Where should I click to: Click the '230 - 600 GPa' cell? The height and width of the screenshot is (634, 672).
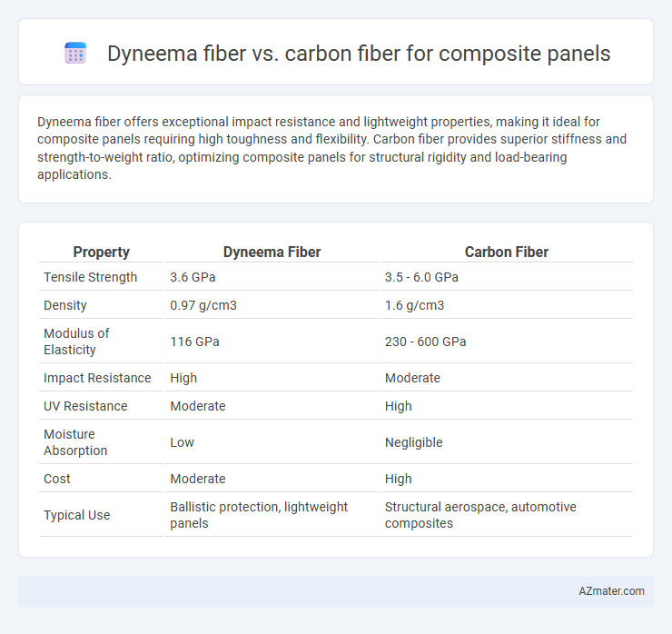point(425,342)
